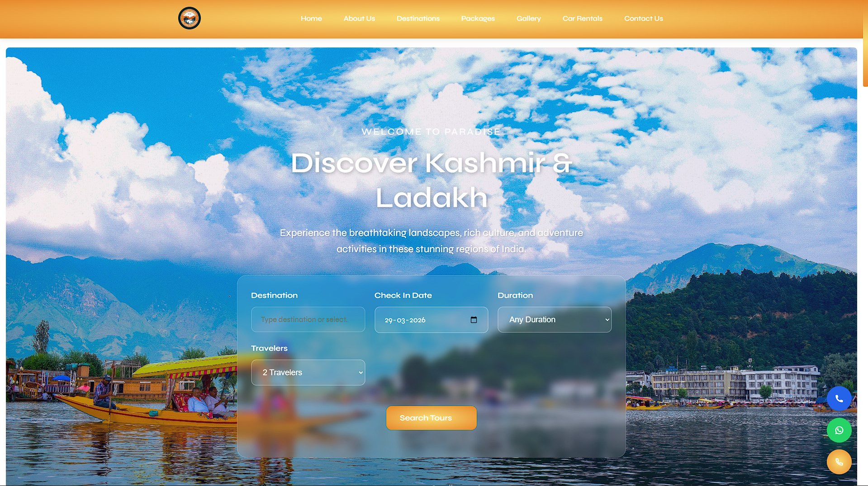Focus the Destination text input field
The image size is (868, 486).
point(308,320)
